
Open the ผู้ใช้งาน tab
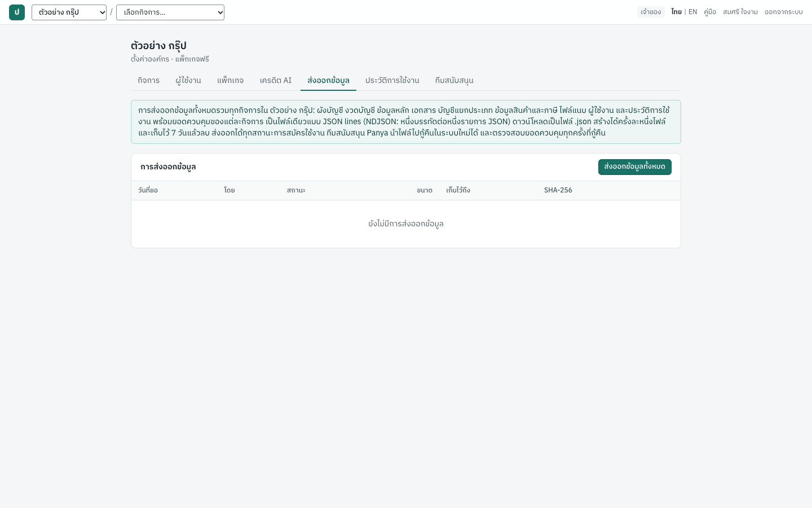coord(188,81)
